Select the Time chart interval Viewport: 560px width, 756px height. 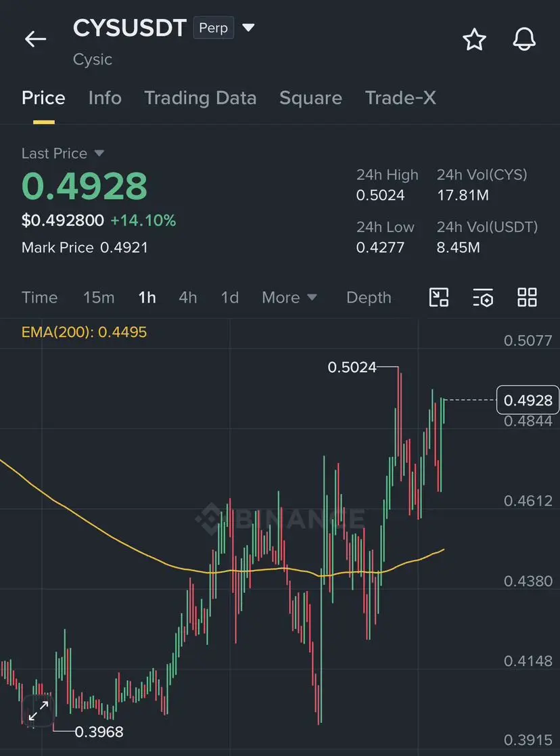[x=39, y=298]
